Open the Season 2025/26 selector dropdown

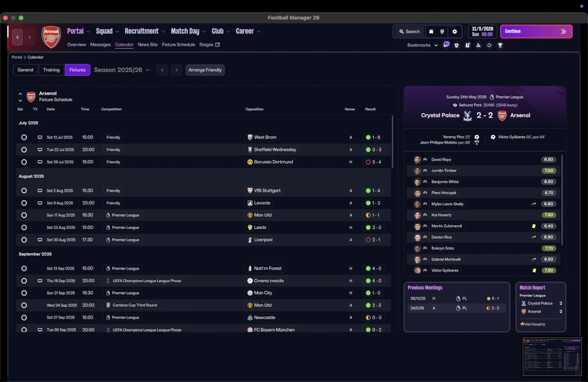pos(122,70)
